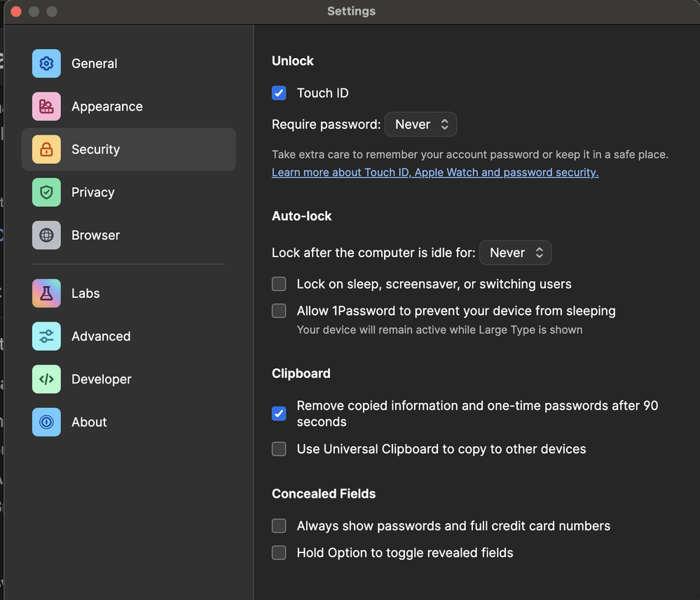Screen dimensions: 700x600
Task: Click the About 1Password logo icon
Action: click(x=46, y=422)
